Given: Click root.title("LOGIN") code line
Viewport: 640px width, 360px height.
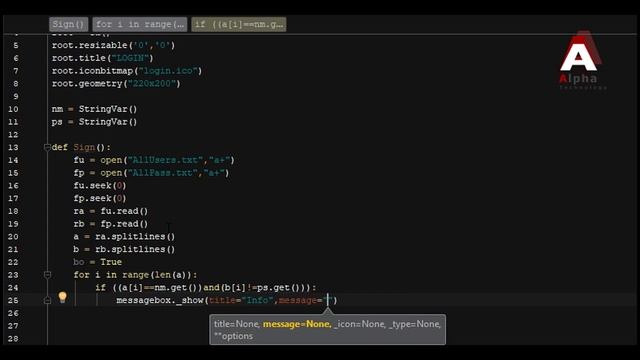Looking at the screenshot, I should pos(102,58).
